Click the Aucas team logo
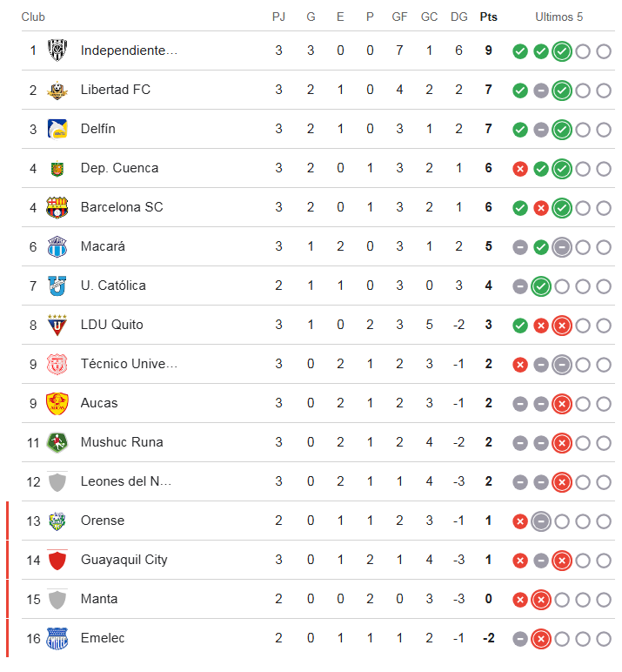 pos(57,403)
